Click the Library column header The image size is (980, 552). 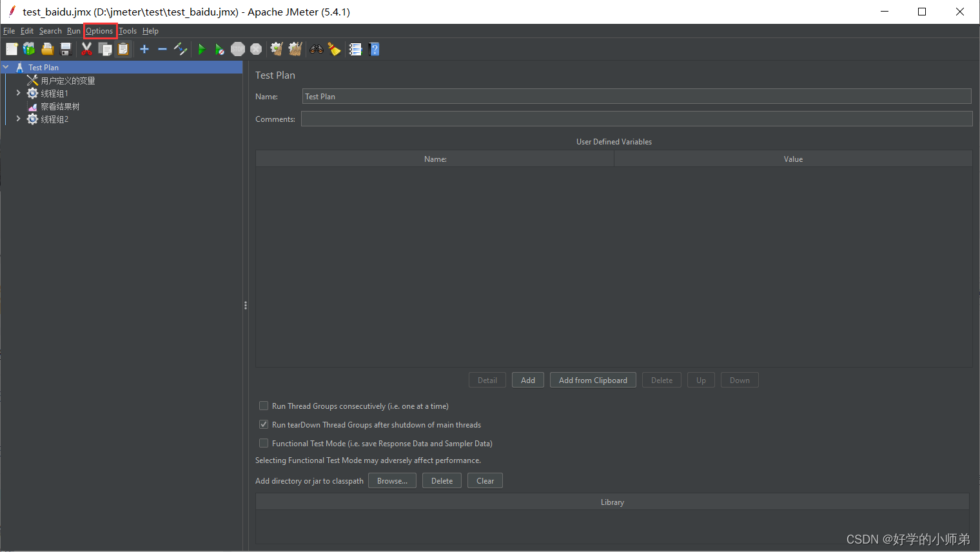click(x=612, y=502)
